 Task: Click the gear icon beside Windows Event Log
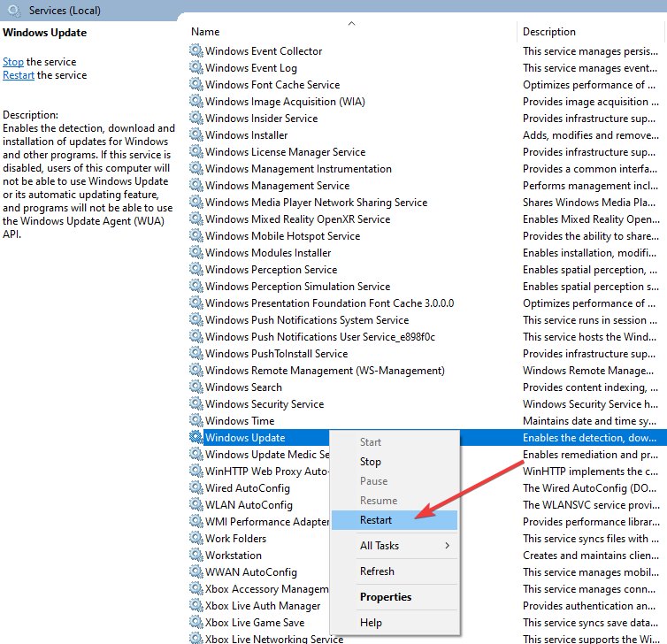(195, 67)
